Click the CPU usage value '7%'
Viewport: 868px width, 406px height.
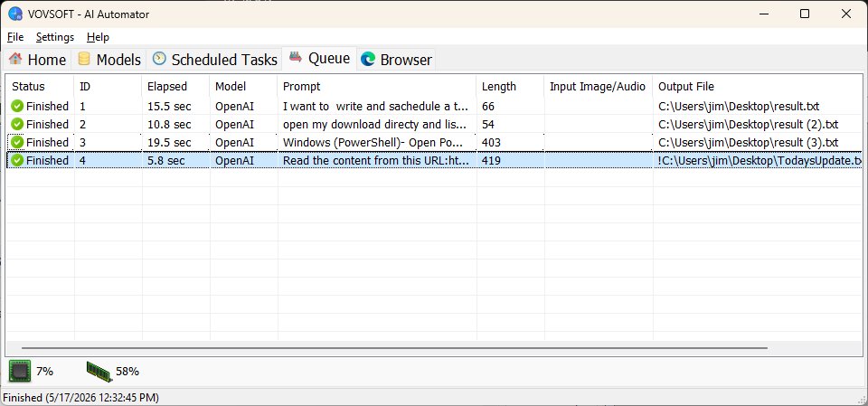45,371
